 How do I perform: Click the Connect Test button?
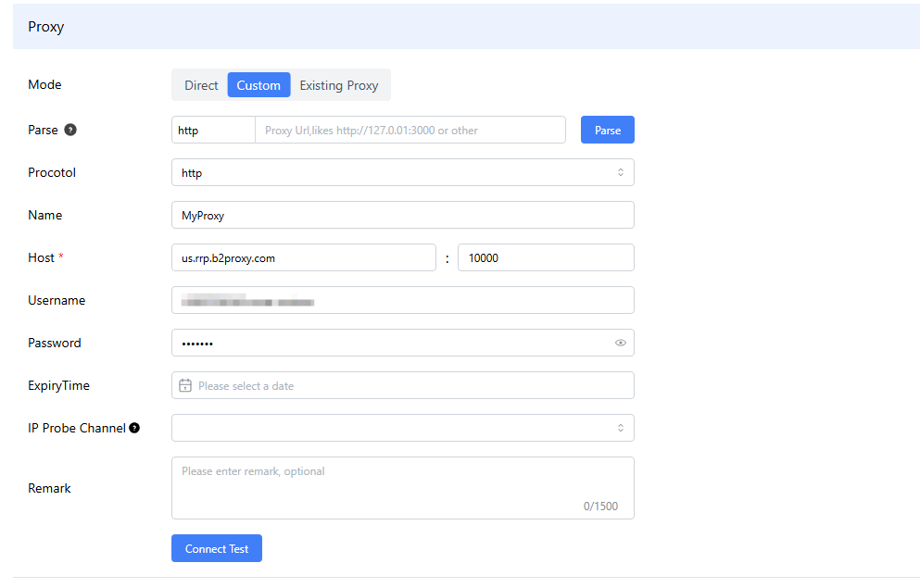tap(216, 548)
